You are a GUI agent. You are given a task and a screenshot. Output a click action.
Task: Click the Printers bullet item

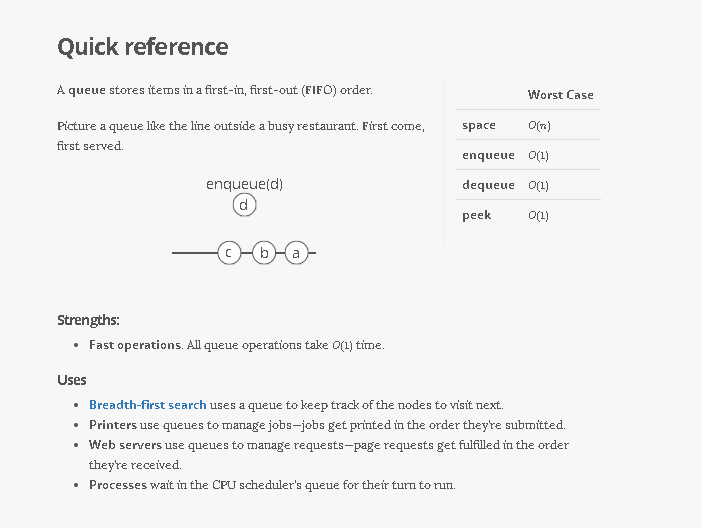coord(113,425)
